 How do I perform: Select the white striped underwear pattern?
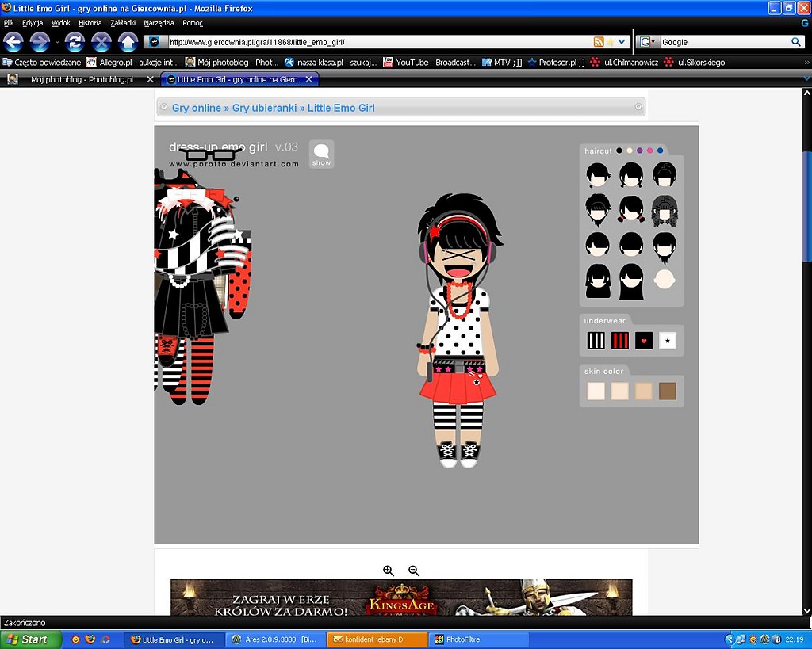pos(596,341)
